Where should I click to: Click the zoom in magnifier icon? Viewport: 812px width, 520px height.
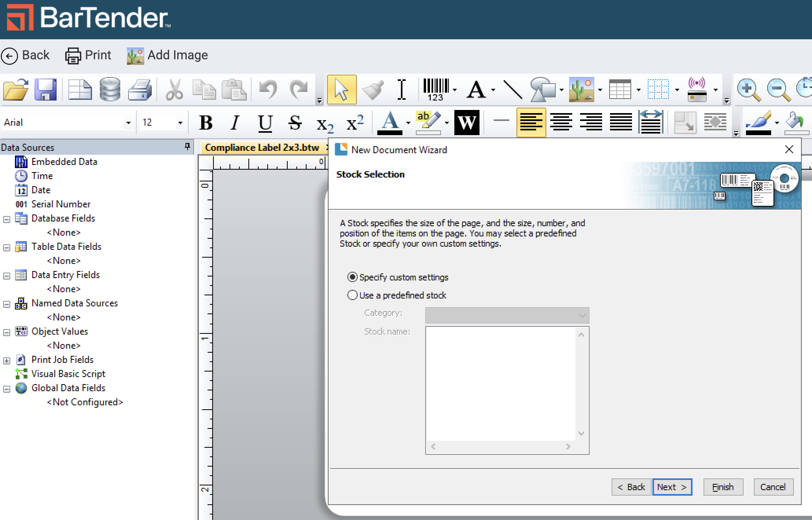coord(748,90)
